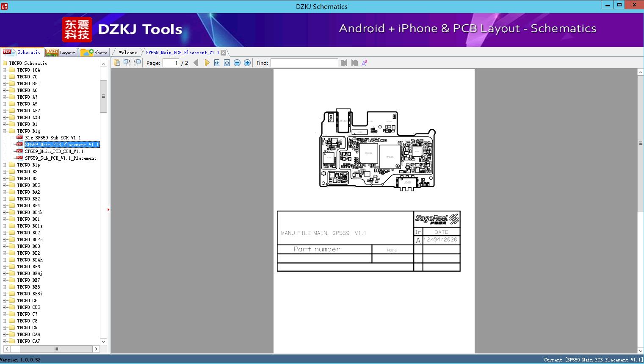Select the TECNO BC2c tree item
The image size is (644, 364).
tap(30, 239)
